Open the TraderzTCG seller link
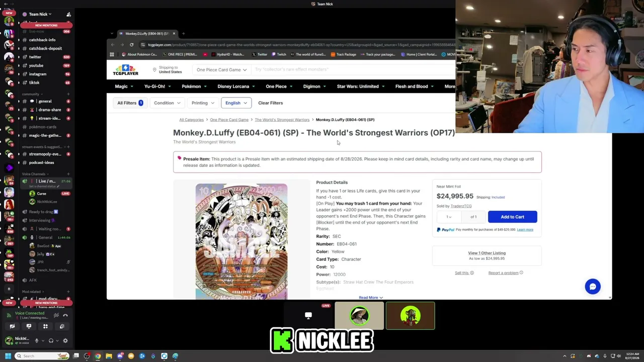The image size is (644, 362). pyautogui.click(x=461, y=206)
